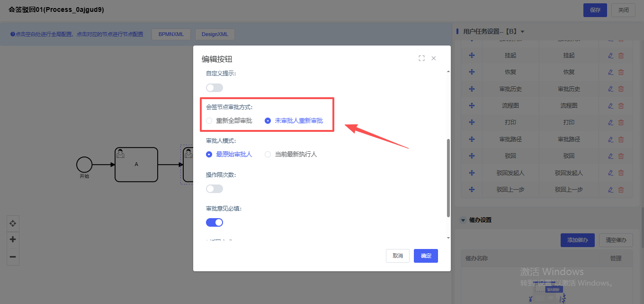
Task: Open the 用户任务设置 dropdown arrow
Action: [522, 32]
